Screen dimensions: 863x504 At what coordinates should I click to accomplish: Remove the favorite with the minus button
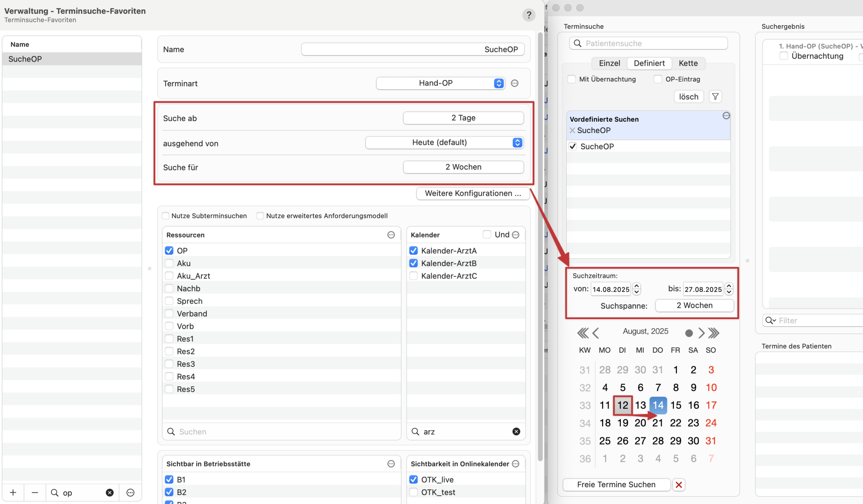pyautogui.click(x=35, y=493)
